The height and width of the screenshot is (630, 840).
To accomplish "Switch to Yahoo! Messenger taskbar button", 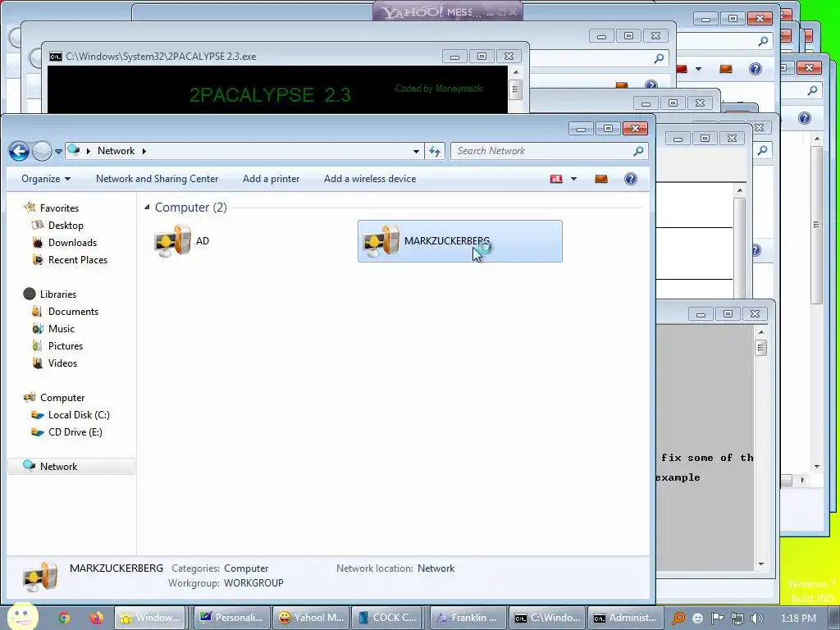I will (311, 618).
